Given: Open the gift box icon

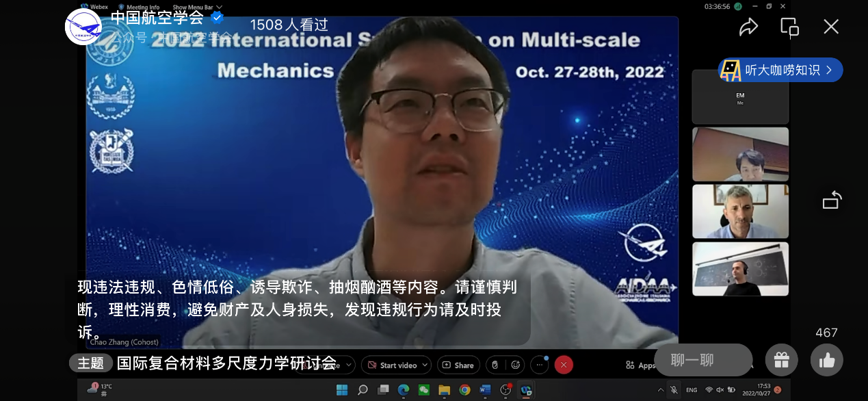Looking at the screenshot, I should [781, 360].
